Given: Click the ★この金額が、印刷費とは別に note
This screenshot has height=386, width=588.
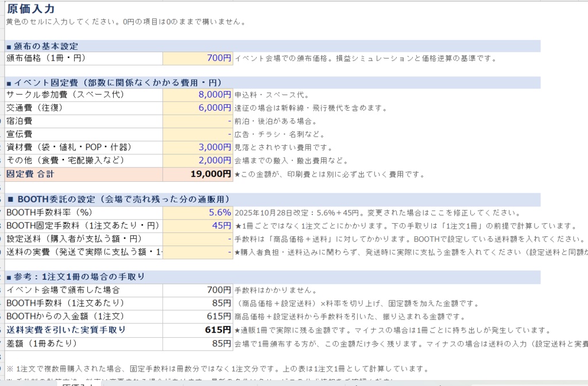Looking at the screenshot, I should 330,174.
